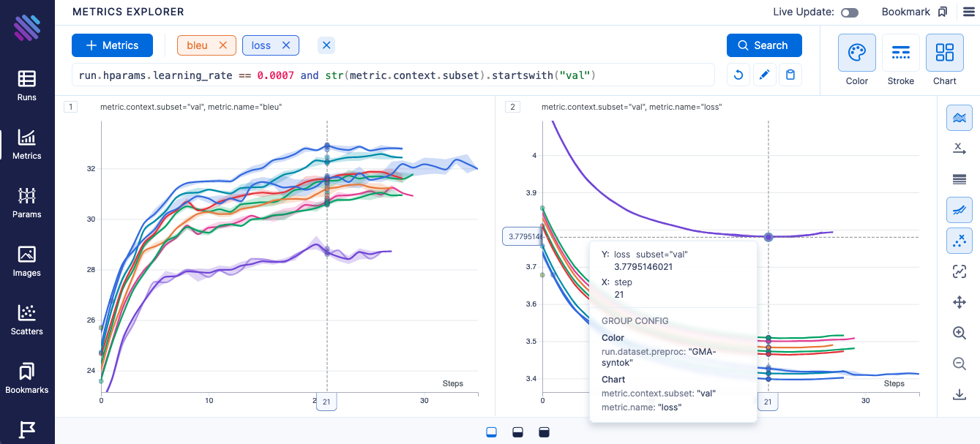The height and width of the screenshot is (444, 980).
Task: Click the Bookmark button in header
Action: pyautogui.click(x=915, y=12)
